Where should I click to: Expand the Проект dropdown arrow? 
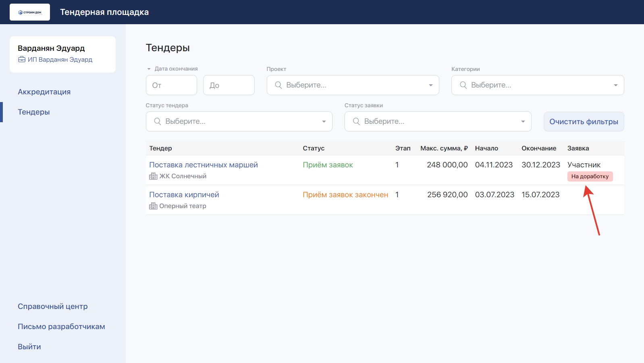(x=430, y=85)
